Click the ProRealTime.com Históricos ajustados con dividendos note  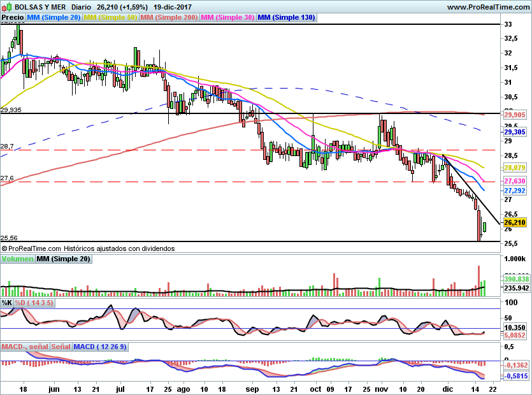click(x=88, y=248)
